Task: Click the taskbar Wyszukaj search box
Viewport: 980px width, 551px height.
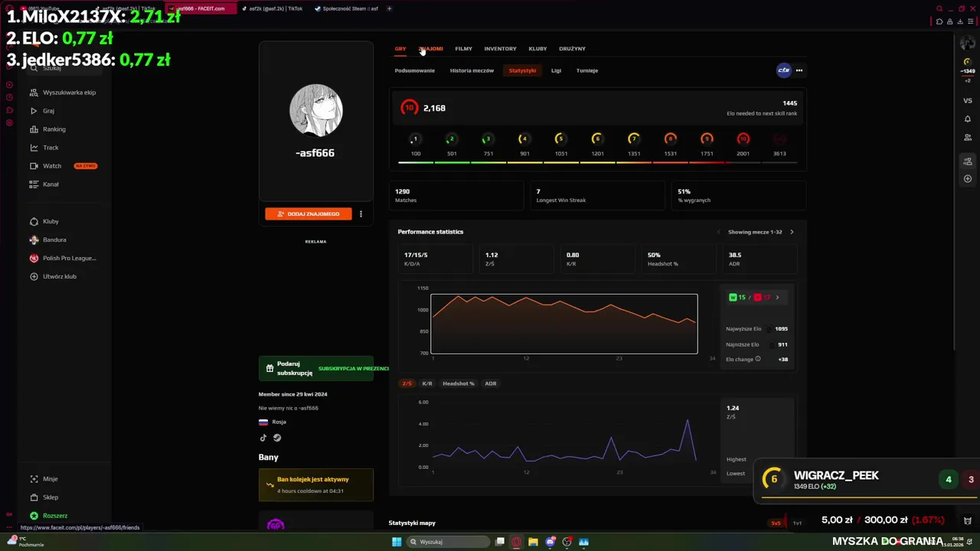Action: click(x=448, y=542)
